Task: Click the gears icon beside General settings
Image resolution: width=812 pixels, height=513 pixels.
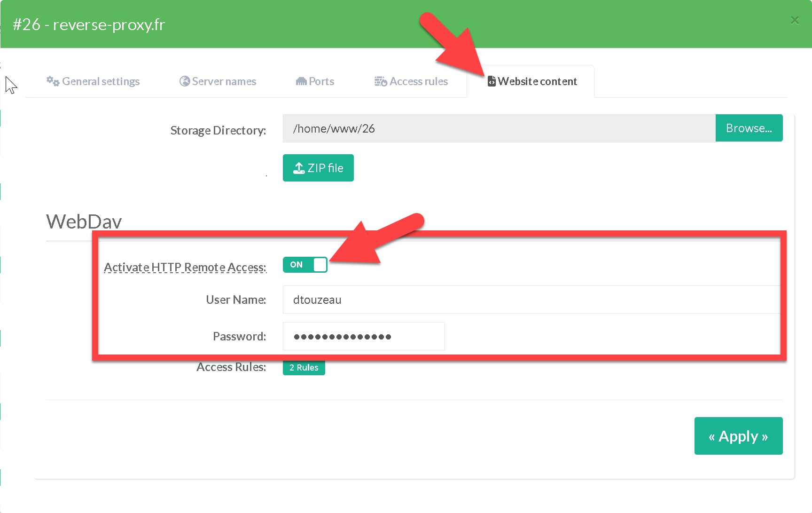Action: coord(53,81)
